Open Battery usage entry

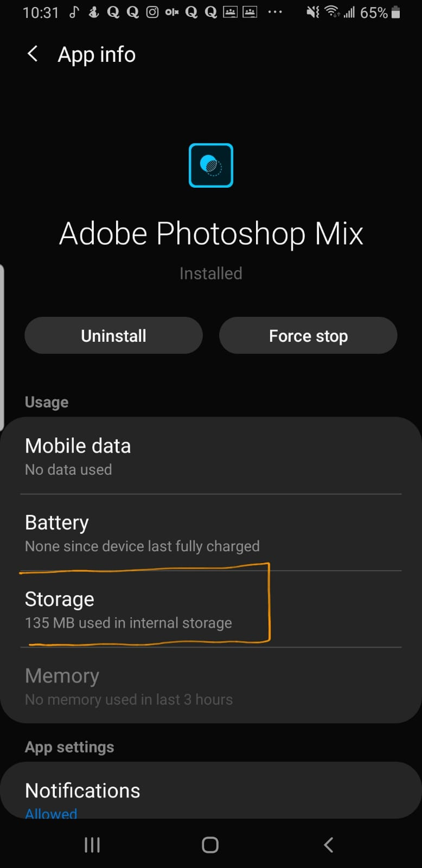211,533
